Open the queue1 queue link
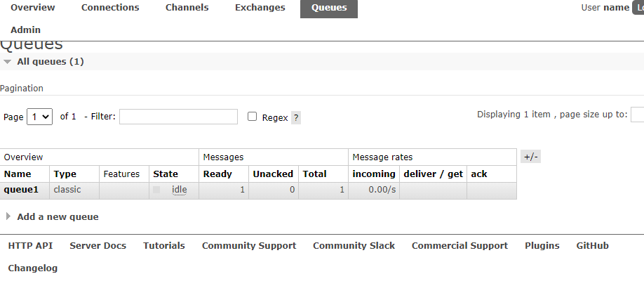 point(21,190)
